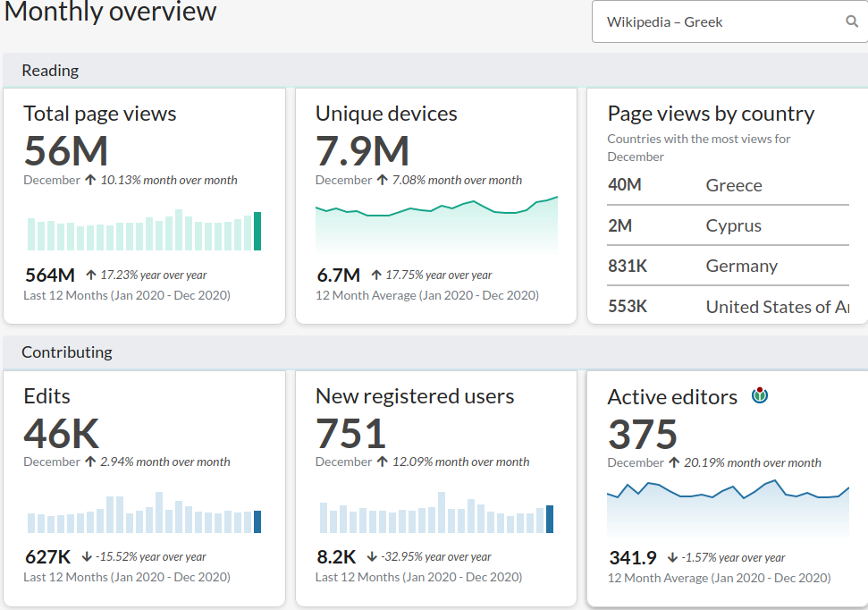
Task: Select the dark blue bar in New registered users chart
Action: [550, 519]
